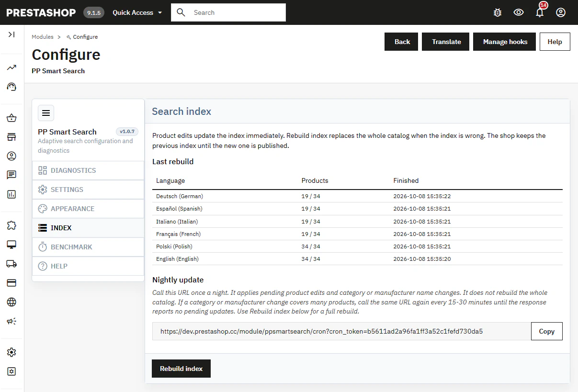Open the user profile account icon
This screenshot has height=392, width=578.
561,12
